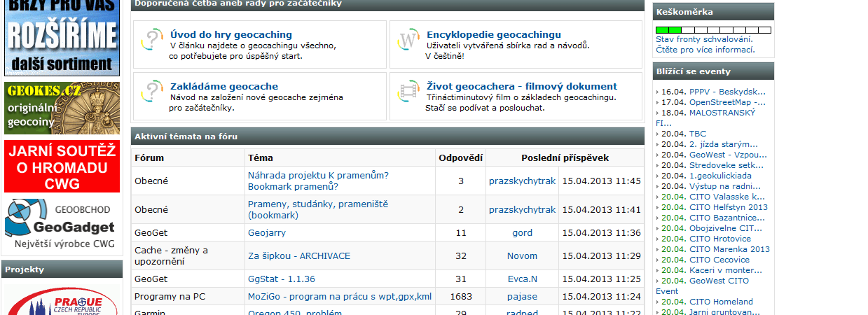Open event PPPV - Beskydsk...
The image size is (868, 315).
tap(728, 91)
